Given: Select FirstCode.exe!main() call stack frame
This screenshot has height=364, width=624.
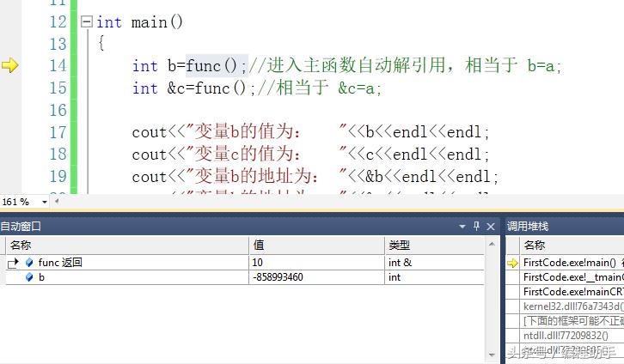Looking at the screenshot, I should [x=572, y=263].
